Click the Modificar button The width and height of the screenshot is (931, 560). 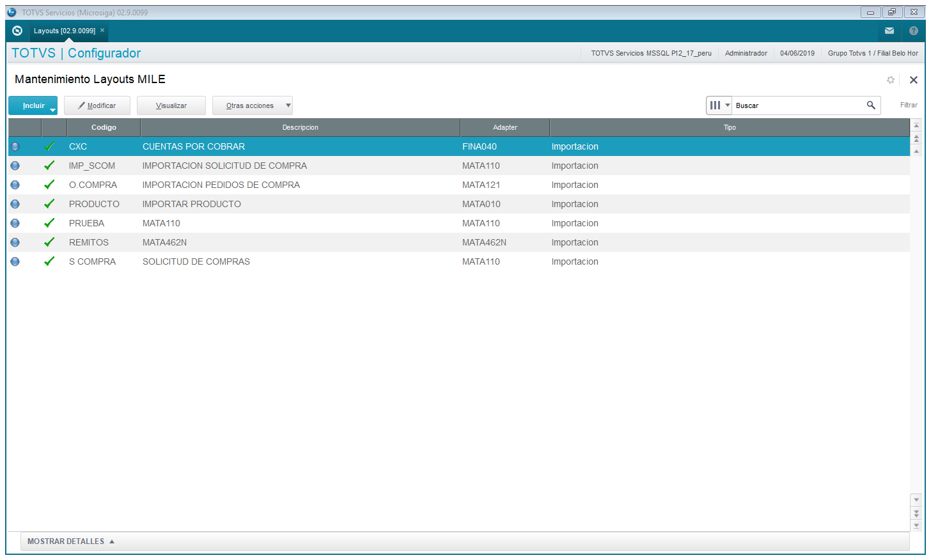click(97, 105)
